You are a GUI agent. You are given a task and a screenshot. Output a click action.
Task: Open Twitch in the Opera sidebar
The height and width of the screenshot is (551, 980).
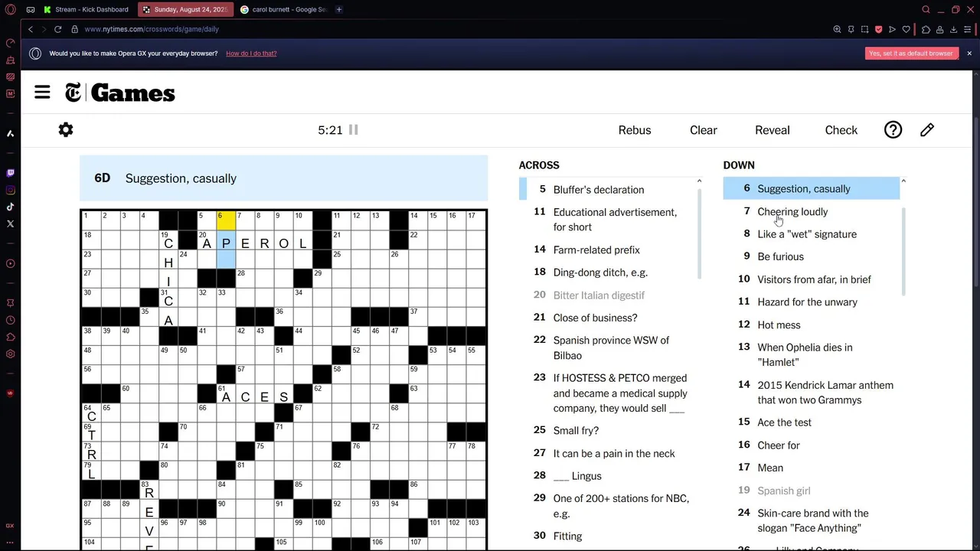[x=10, y=173]
